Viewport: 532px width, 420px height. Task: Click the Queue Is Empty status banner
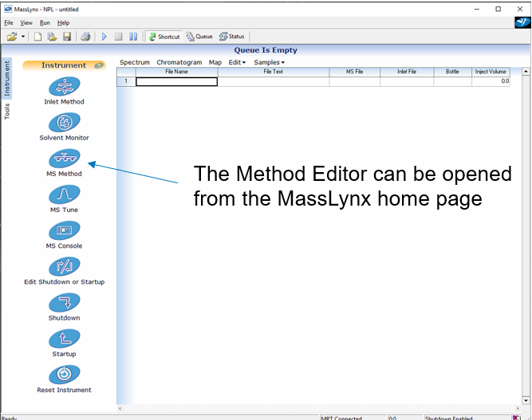pyautogui.click(x=266, y=50)
